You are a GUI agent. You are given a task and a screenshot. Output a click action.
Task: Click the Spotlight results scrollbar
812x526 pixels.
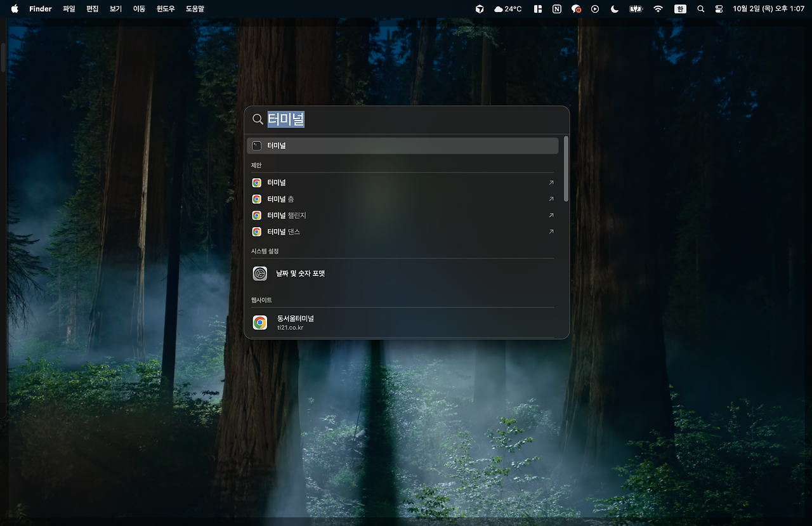566,169
